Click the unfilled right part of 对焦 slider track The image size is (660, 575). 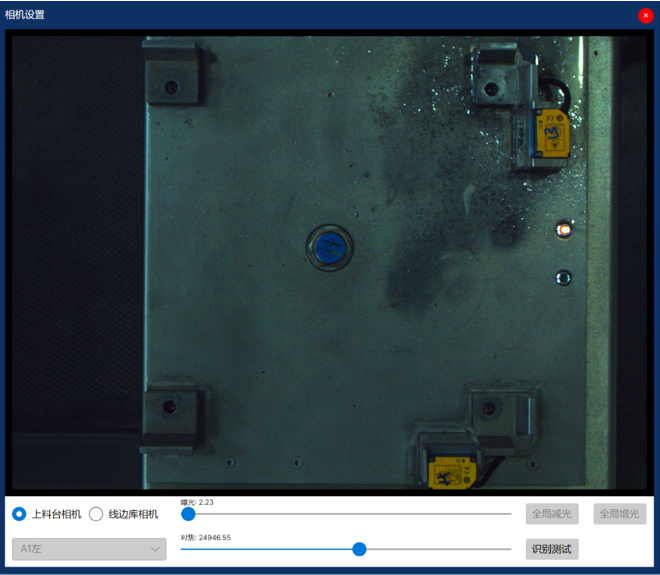pos(440,549)
